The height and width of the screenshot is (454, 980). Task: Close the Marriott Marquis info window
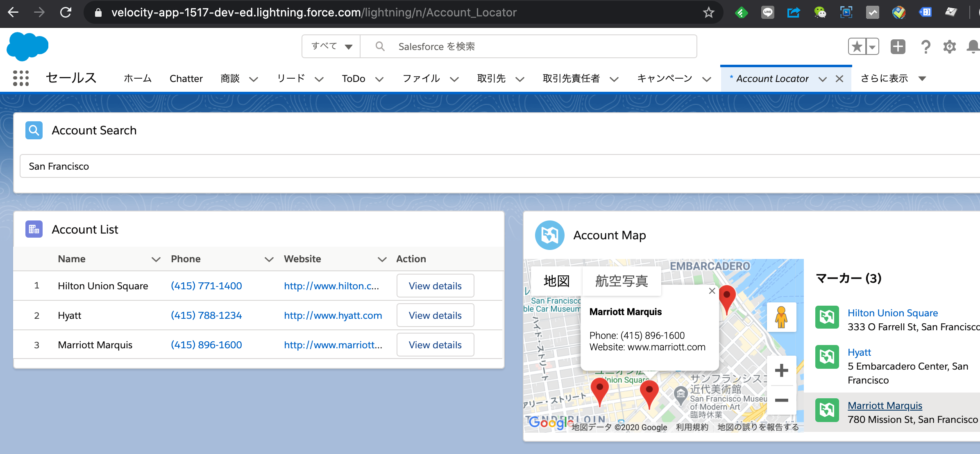point(712,291)
